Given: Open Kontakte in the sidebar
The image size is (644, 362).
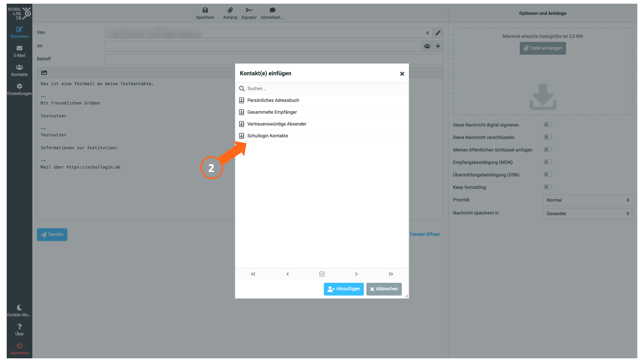Looking at the screenshot, I should [19, 71].
